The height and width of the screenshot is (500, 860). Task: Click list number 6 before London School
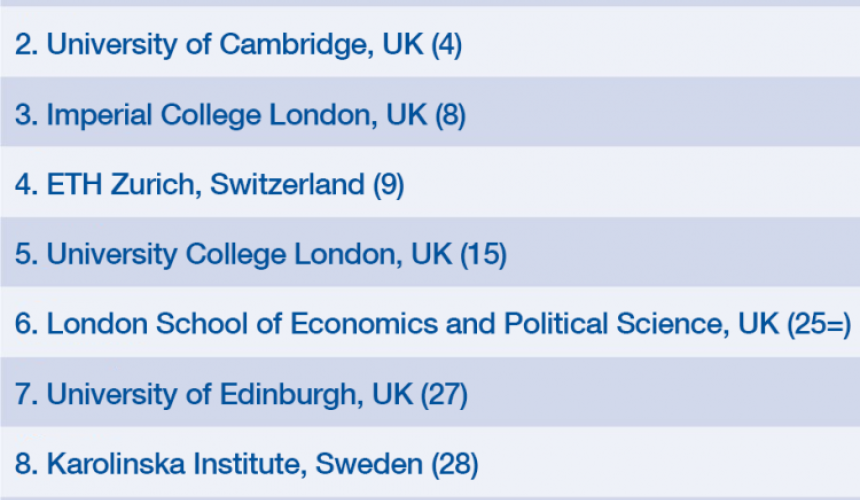click(x=26, y=324)
